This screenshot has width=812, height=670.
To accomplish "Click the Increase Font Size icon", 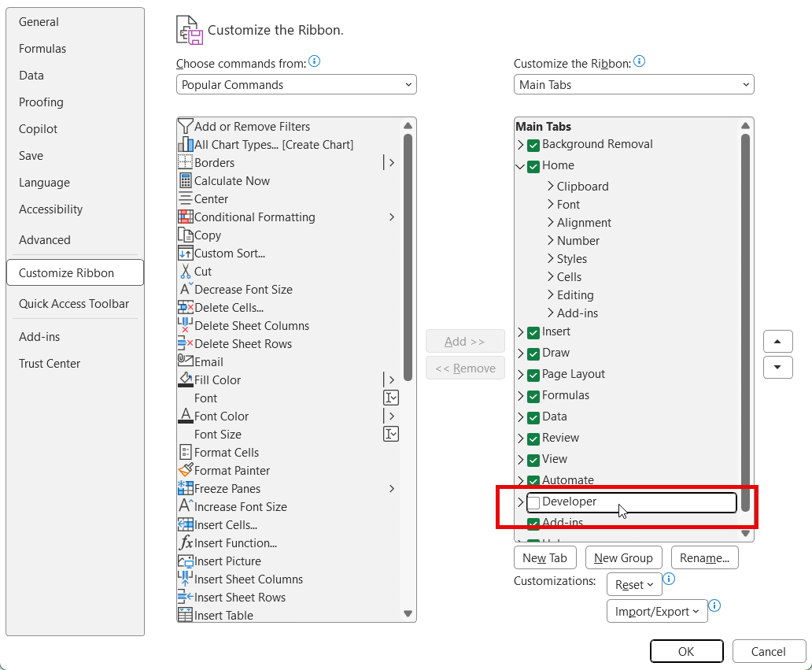I will [186, 505].
